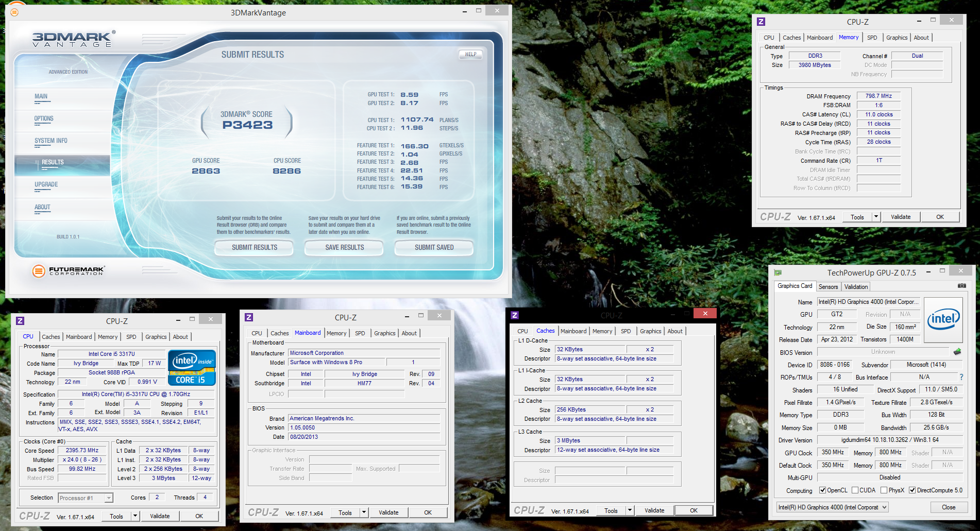Click the Z icon in the CPU-Z processor window

20,321
